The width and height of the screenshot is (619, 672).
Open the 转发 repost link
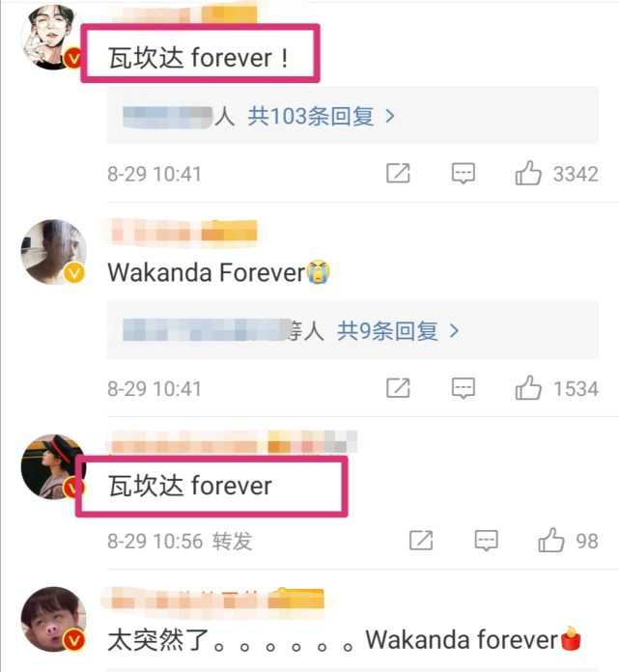(x=233, y=541)
